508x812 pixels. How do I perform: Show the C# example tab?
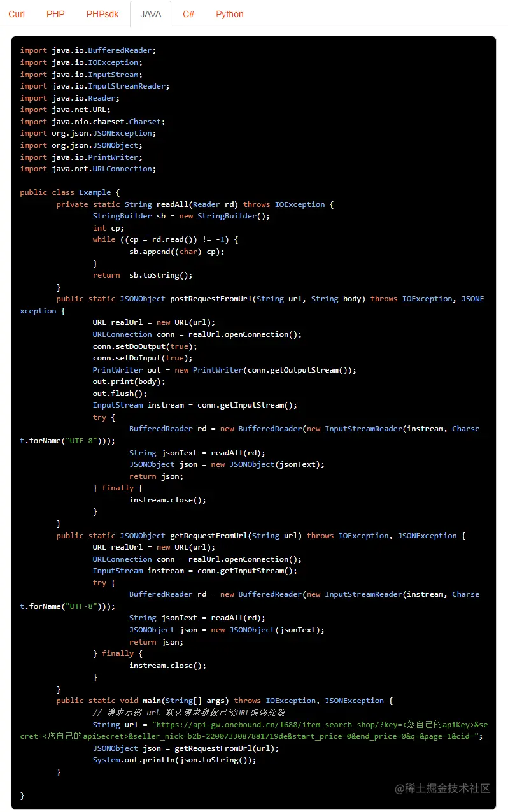tap(188, 14)
